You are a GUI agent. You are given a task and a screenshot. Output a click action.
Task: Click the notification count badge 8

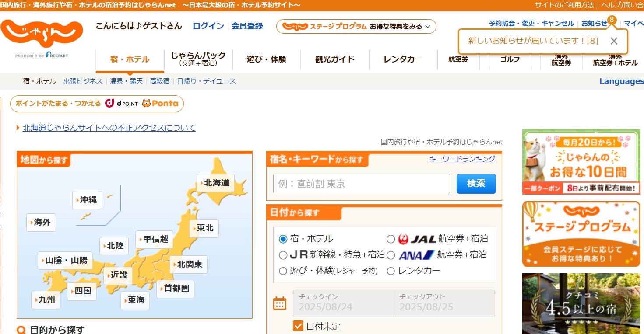612,20
